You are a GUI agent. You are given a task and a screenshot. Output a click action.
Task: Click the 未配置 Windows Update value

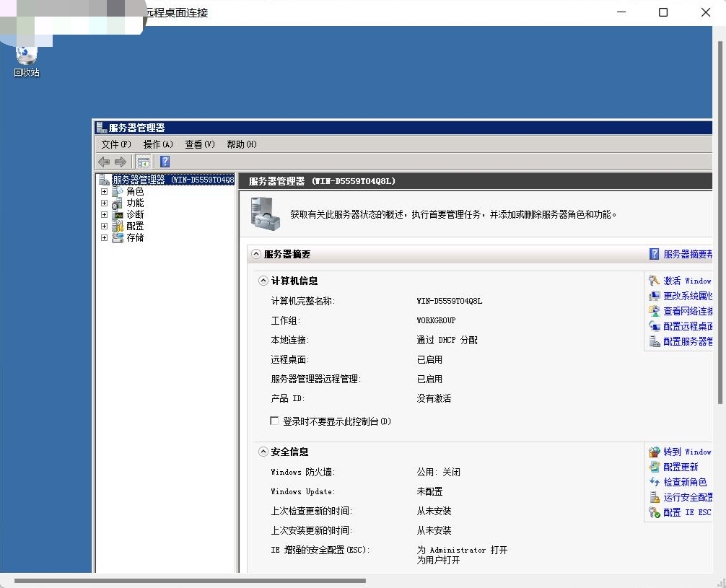click(429, 491)
